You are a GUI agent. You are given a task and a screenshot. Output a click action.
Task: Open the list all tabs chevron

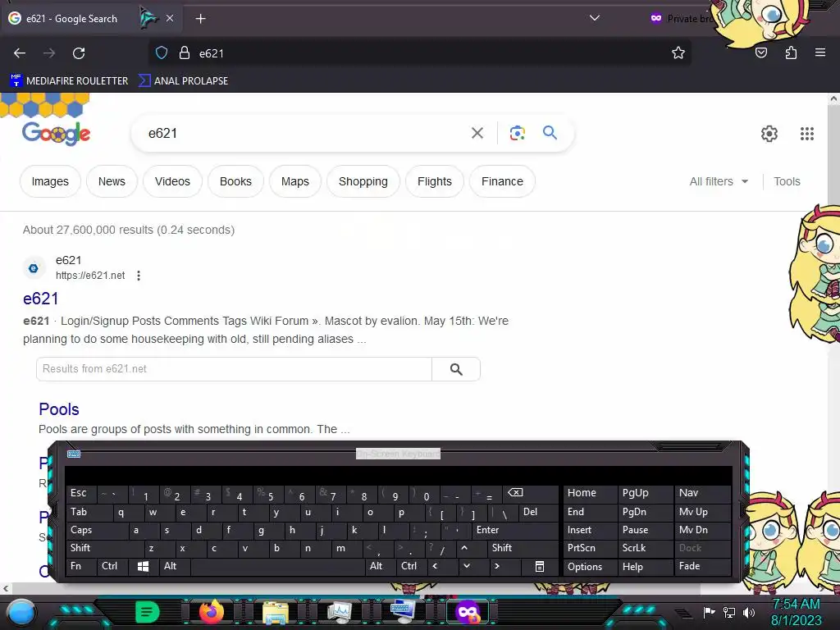tap(594, 18)
